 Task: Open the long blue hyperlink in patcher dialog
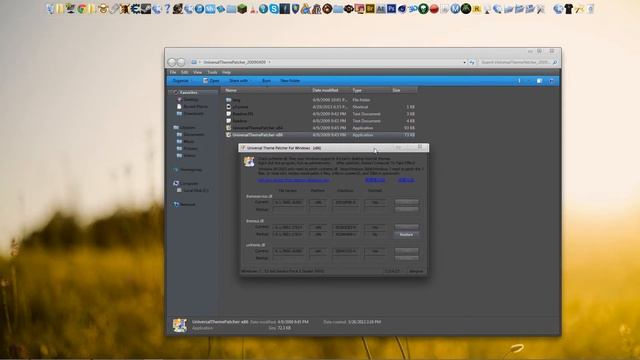293,180
